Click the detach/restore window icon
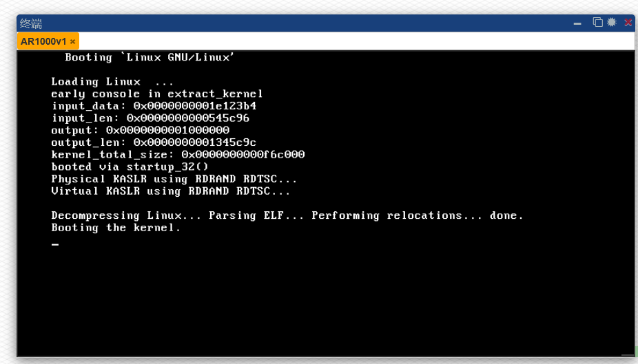This screenshot has height=364, width=638. pyautogui.click(x=597, y=23)
